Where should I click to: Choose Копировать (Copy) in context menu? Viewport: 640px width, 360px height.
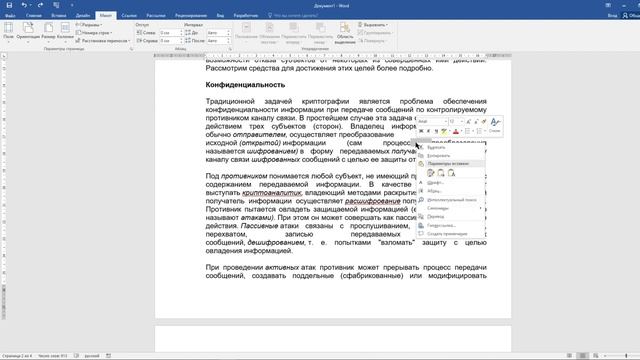tap(451, 156)
